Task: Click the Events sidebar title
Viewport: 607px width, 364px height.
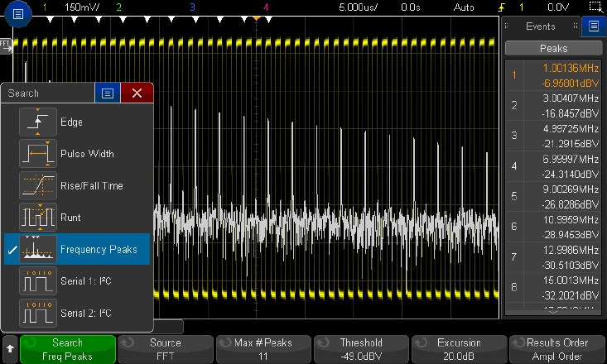Action: (x=541, y=26)
